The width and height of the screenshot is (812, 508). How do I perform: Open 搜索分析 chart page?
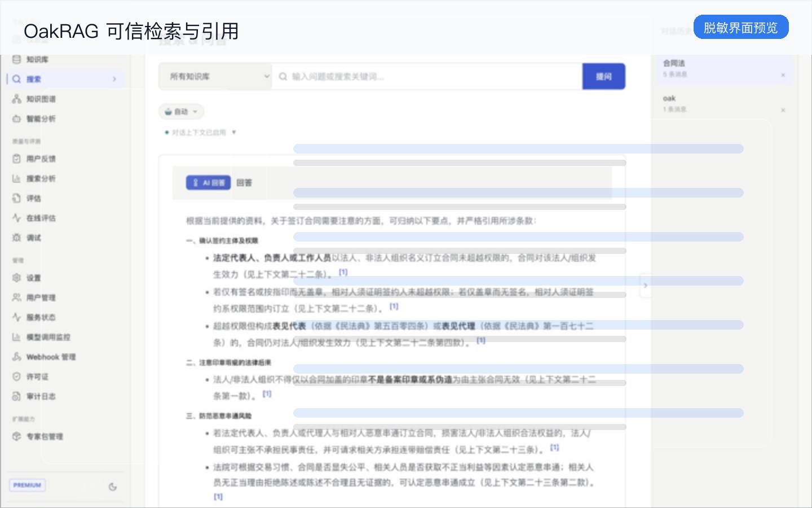[x=41, y=178]
